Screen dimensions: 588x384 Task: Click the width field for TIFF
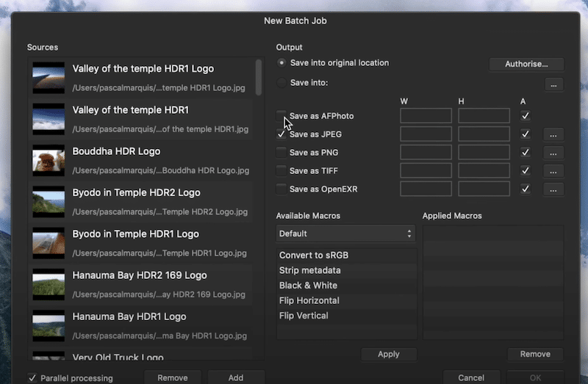[426, 171]
